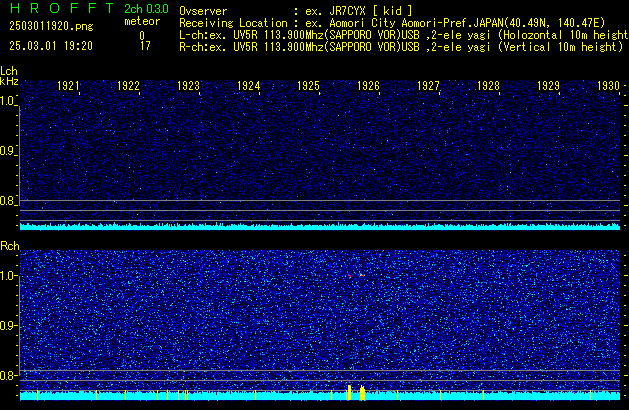The image size is (629, 410).
Task: Click the 1926 time marker
Action: tap(368, 86)
